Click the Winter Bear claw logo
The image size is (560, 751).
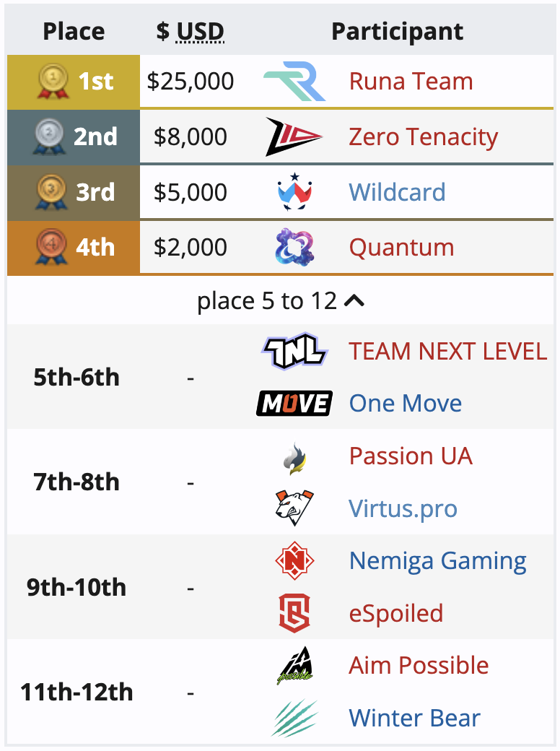click(x=294, y=718)
